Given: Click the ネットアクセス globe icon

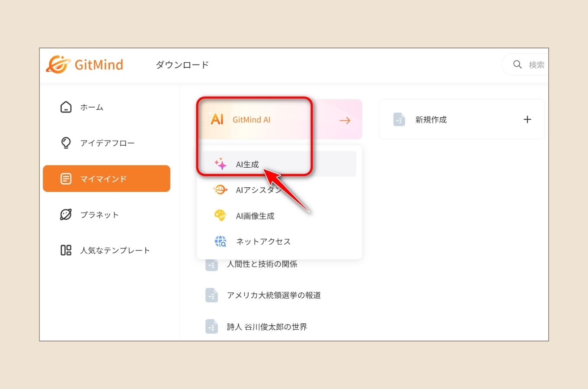Looking at the screenshot, I should click(220, 241).
